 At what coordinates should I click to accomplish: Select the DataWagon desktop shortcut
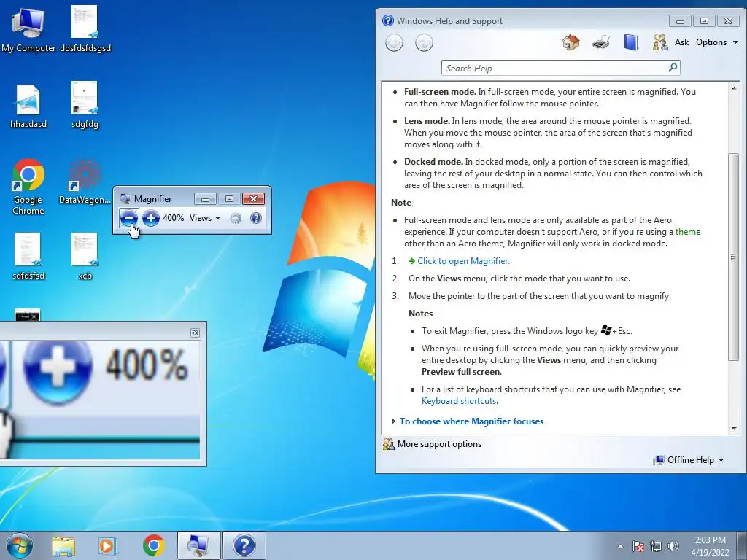click(85, 182)
